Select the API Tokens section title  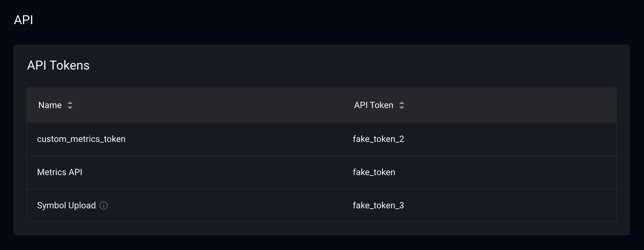(x=58, y=65)
